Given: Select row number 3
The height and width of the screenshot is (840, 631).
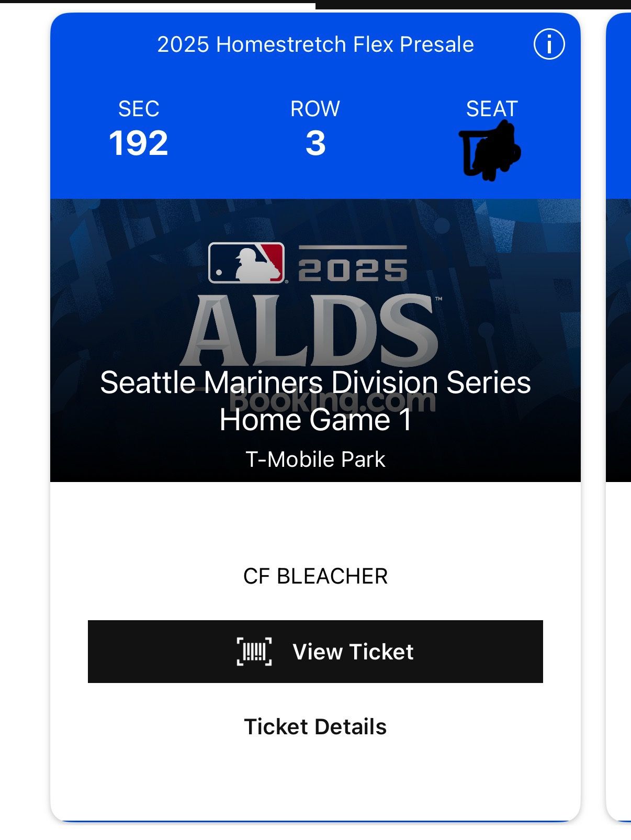Looking at the screenshot, I should pyautogui.click(x=315, y=143).
